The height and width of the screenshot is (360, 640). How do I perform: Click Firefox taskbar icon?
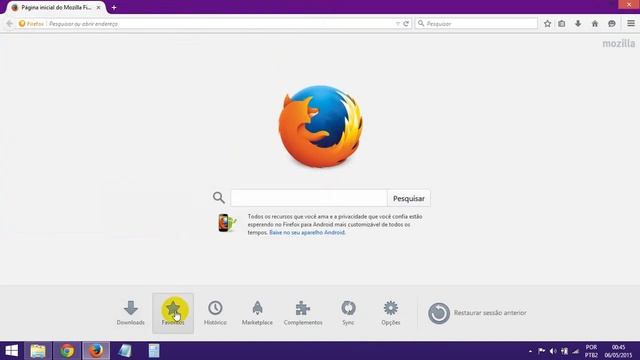tap(96, 351)
